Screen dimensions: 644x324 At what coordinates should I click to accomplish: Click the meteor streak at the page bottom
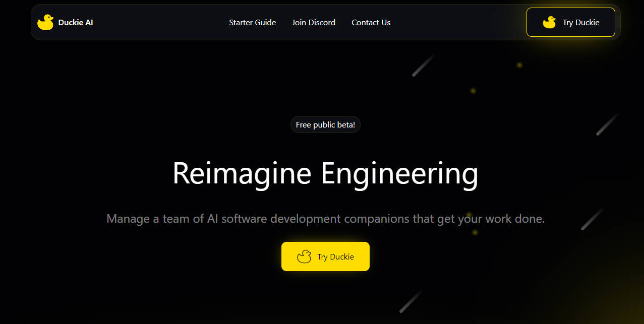[411, 301]
